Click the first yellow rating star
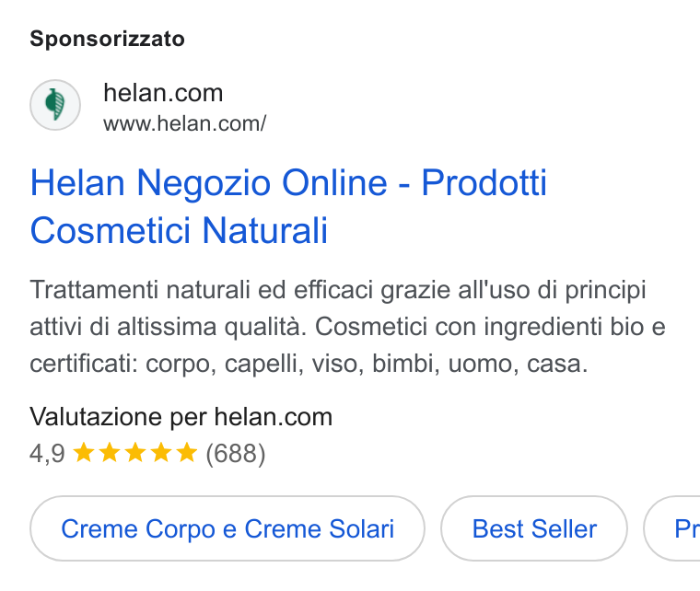This screenshot has height=591, width=700. (84, 452)
